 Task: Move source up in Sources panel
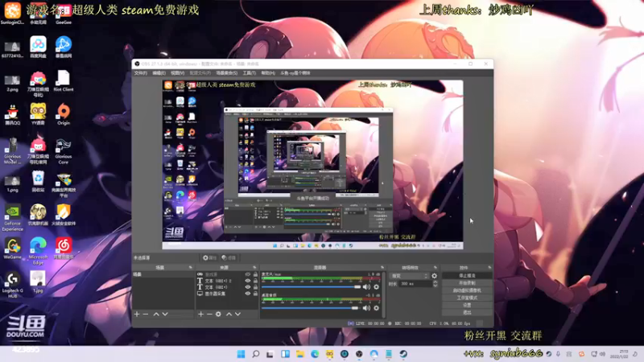tap(229, 314)
